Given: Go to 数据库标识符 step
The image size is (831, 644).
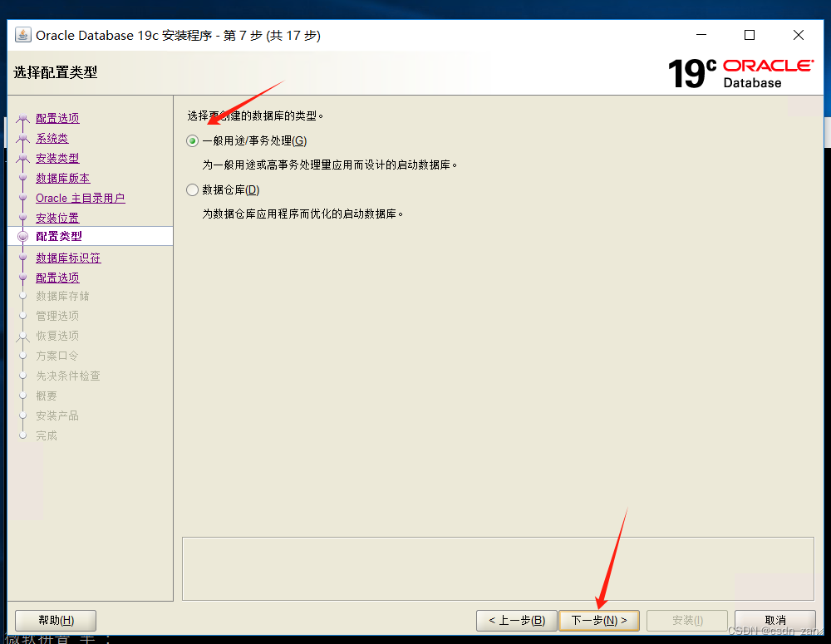Looking at the screenshot, I should (68, 258).
